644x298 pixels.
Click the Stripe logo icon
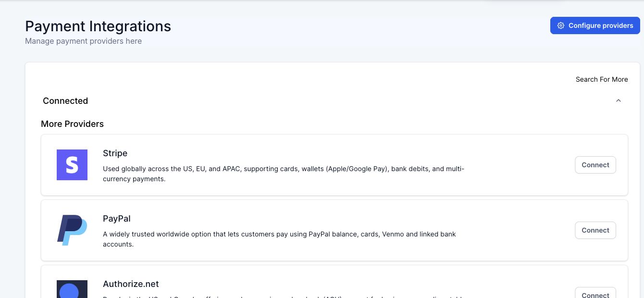pyautogui.click(x=72, y=165)
